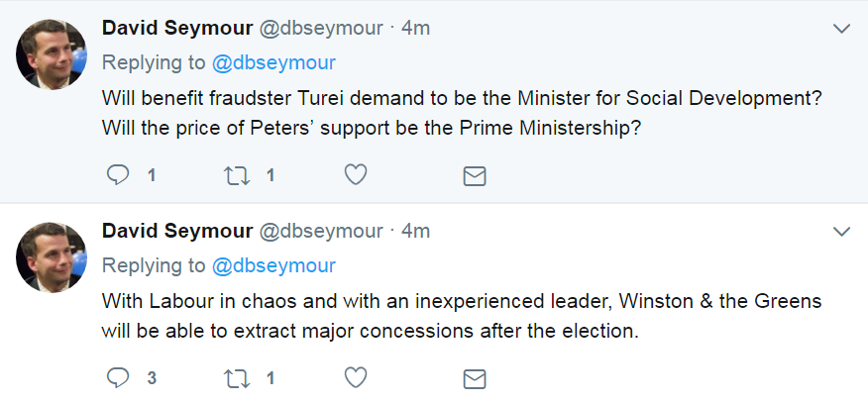Expand the options chevron on the first tweet
868x405 pixels.
[x=841, y=29]
